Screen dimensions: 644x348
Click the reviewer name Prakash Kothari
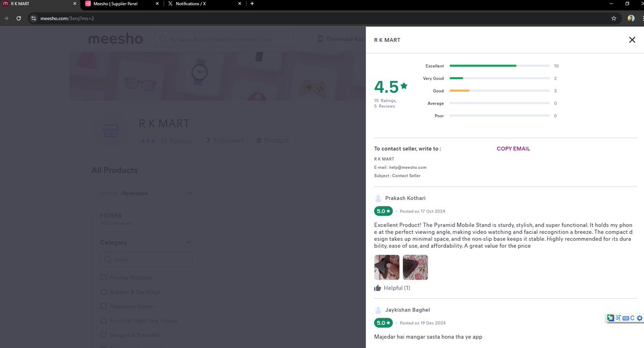[x=405, y=198]
